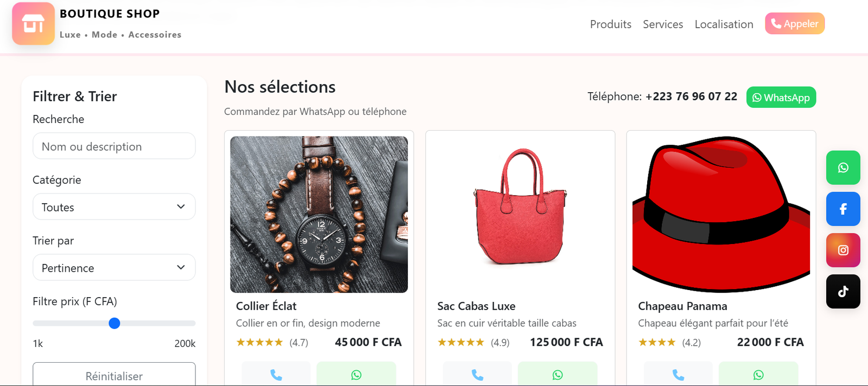The height and width of the screenshot is (386, 868).
Task: Open the Catégorie dropdown set to Toutes
Action: (114, 207)
